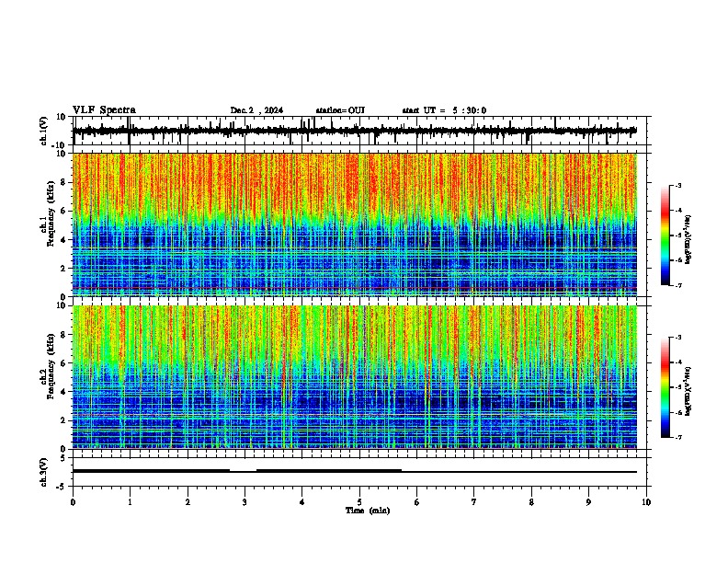Screen dimensions: 728x563
Task: Click the 'start UT = 5 :30: 0' label
Action: pos(444,110)
